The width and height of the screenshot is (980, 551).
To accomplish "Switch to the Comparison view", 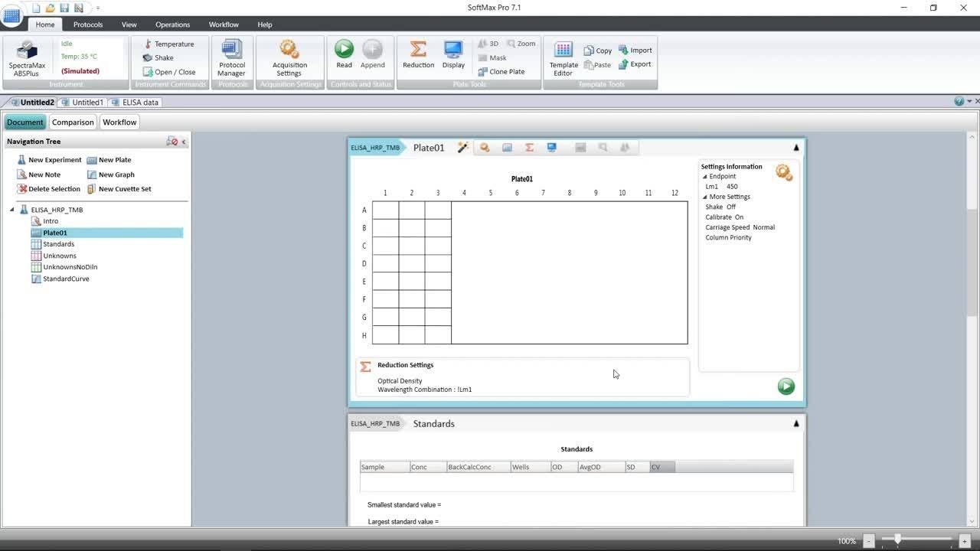I will pyautogui.click(x=73, y=122).
